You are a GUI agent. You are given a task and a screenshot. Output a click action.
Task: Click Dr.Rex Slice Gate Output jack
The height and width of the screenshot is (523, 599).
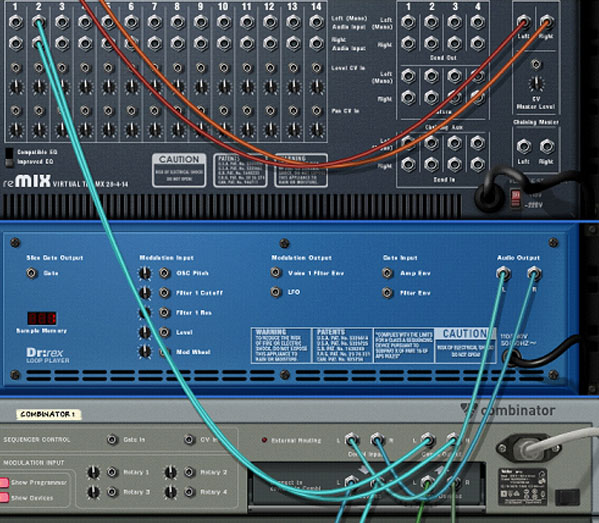pyautogui.click(x=31, y=273)
